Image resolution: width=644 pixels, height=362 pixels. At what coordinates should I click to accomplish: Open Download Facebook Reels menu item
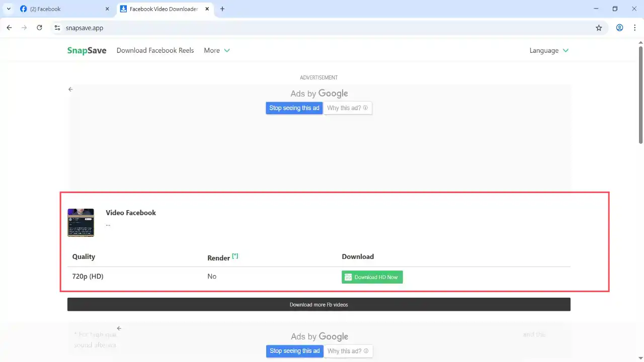155,50
